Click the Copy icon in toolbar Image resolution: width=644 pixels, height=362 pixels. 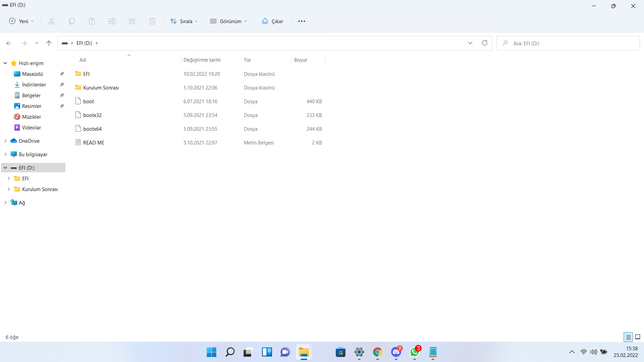click(71, 21)
